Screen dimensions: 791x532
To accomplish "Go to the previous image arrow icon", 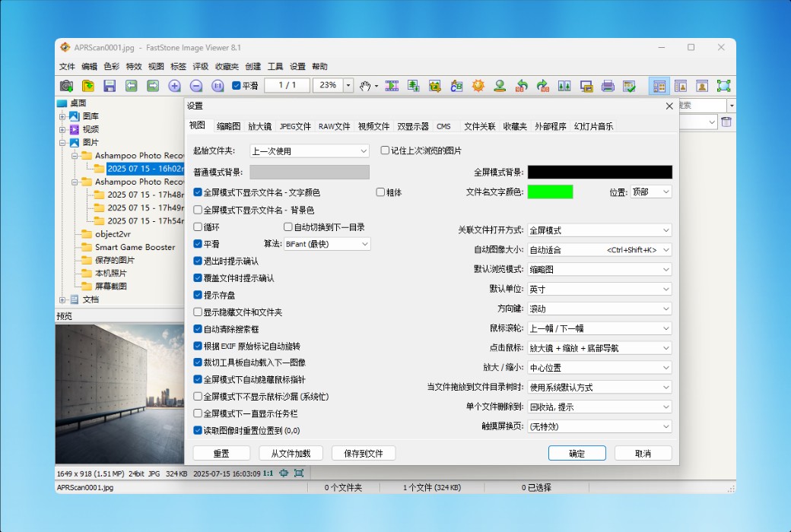I will coord(131,86).
